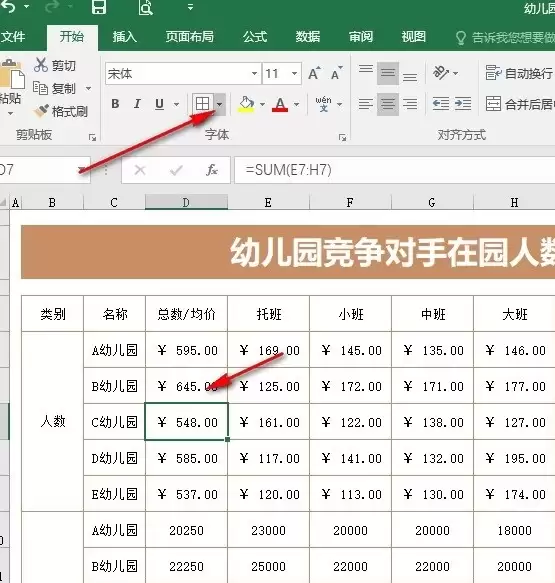Screen dimensions: 555x583
Task: Click the Decrease Indent icon
Action: [x=441, y=104]
